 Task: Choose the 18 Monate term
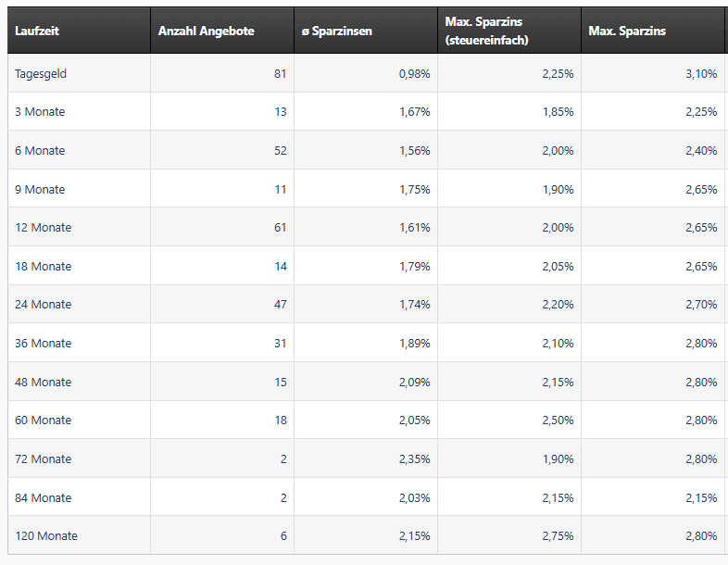click(x=43, y=267)
